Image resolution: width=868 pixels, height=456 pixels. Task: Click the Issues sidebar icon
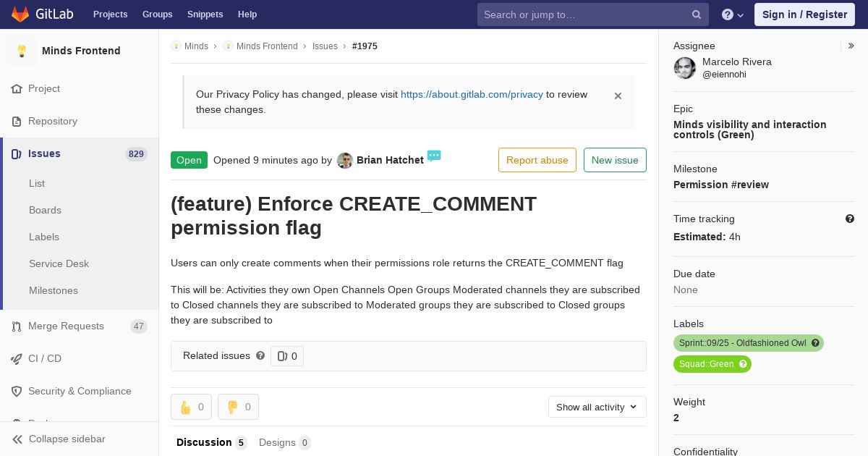(x=17, y=154)
